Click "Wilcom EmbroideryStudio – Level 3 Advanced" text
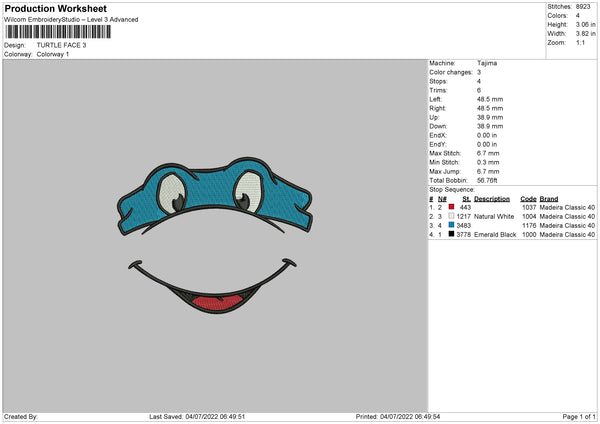The width and height of the screenshot is (600, 424). (71, 20)
